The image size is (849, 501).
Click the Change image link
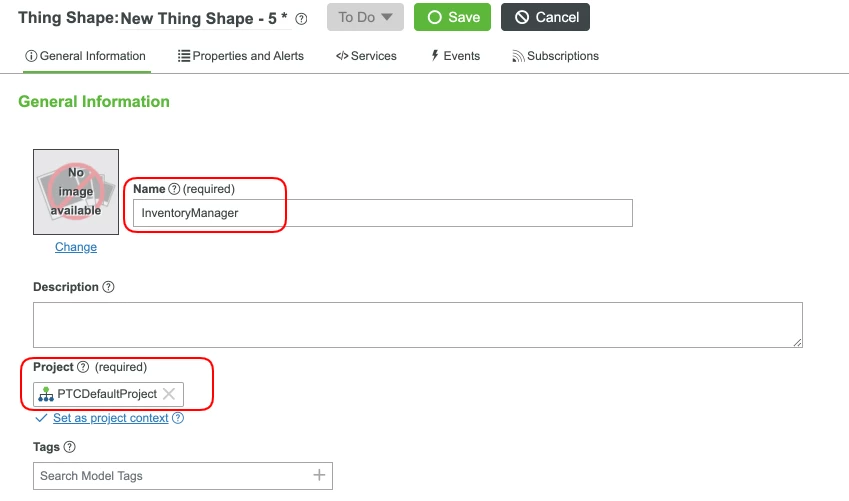76,247
